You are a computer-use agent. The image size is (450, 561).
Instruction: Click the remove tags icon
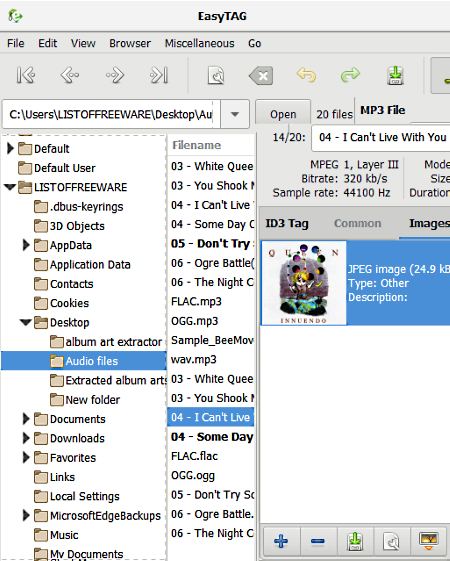point(261,75)
